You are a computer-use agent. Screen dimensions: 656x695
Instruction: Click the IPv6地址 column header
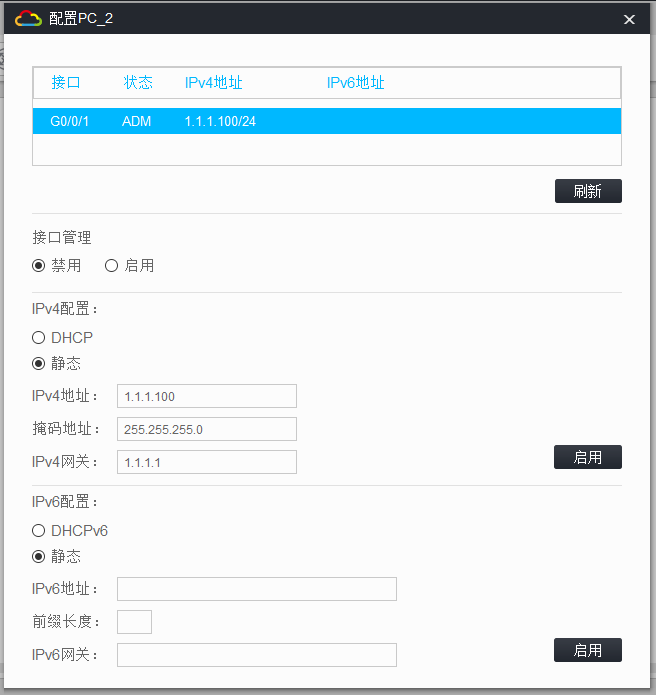(355, 82)
